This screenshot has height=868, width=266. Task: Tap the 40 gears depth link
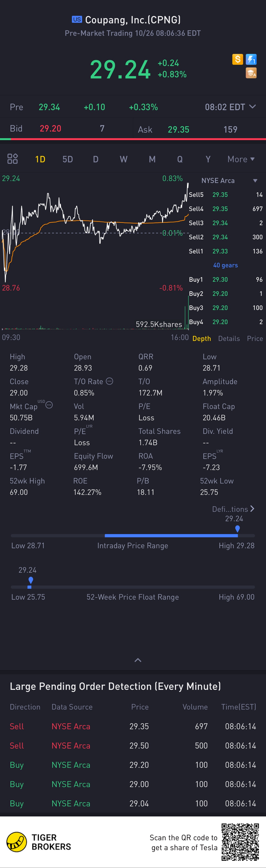(226, 265)
